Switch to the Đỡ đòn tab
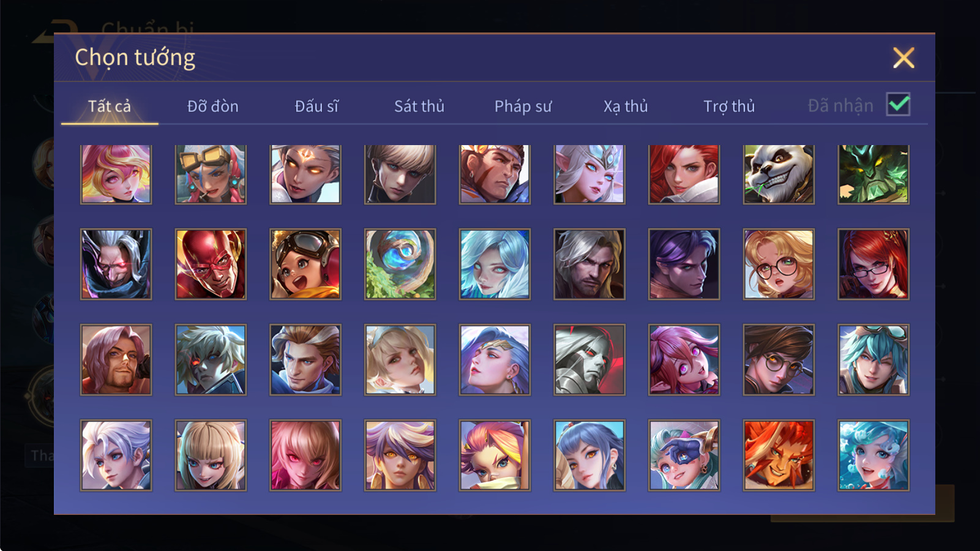 (213, 107)
